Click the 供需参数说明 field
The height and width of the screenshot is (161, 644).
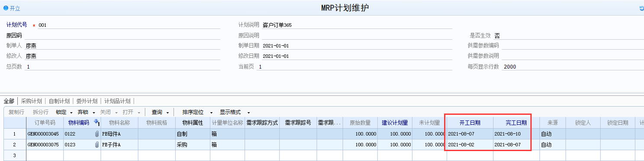[x=572, y=56]
